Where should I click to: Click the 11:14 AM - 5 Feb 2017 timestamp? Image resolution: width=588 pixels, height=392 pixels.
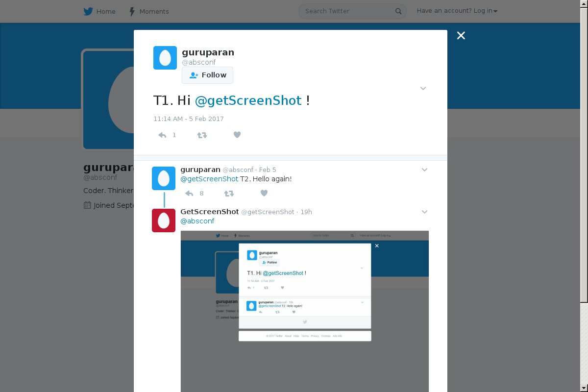coord(189,119)
